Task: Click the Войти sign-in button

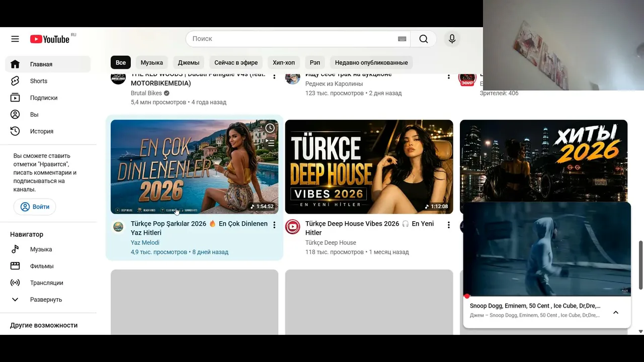Action: point(35,207)
